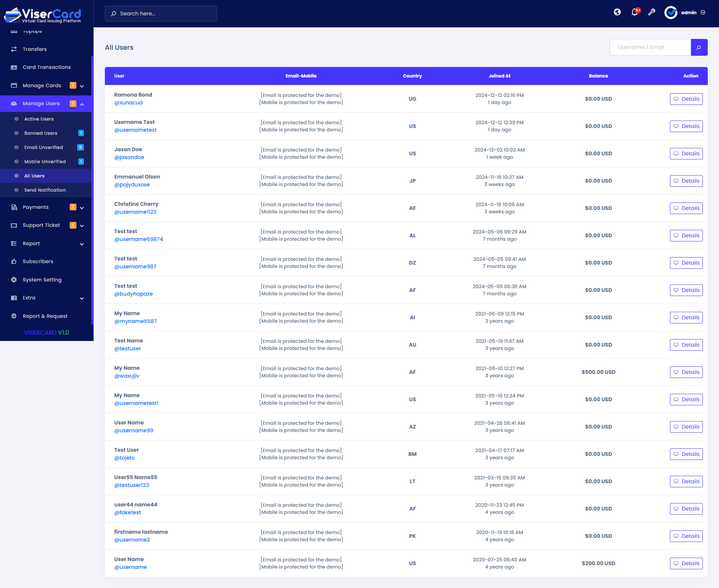Open the @jasondoe username link
Screen dimensions: 719x588
point(129,158)
